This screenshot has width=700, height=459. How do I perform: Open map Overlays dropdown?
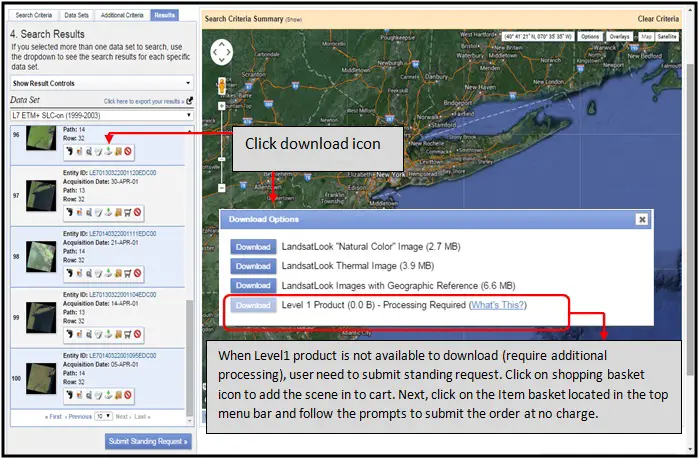point(619,37)
